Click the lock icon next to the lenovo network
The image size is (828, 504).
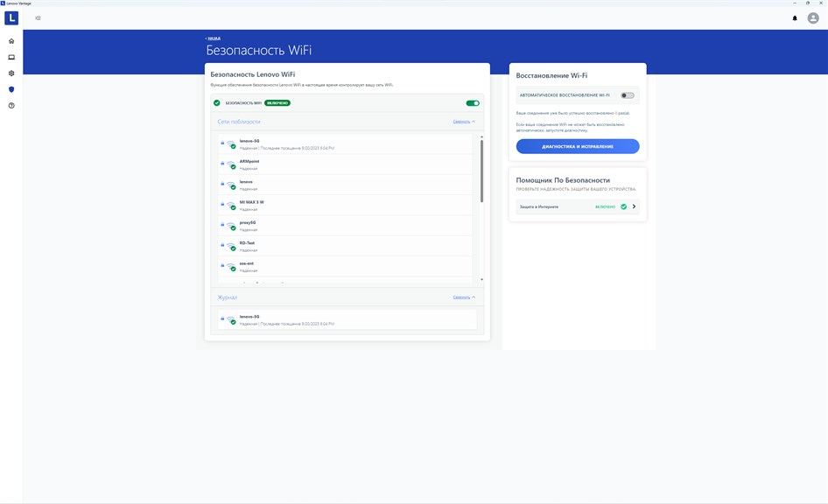click(222, 184)
